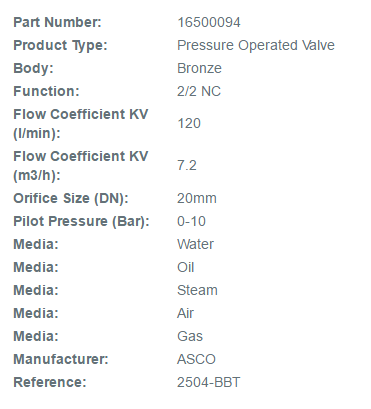Click the 20mm orifice size value

click(197, 198)
